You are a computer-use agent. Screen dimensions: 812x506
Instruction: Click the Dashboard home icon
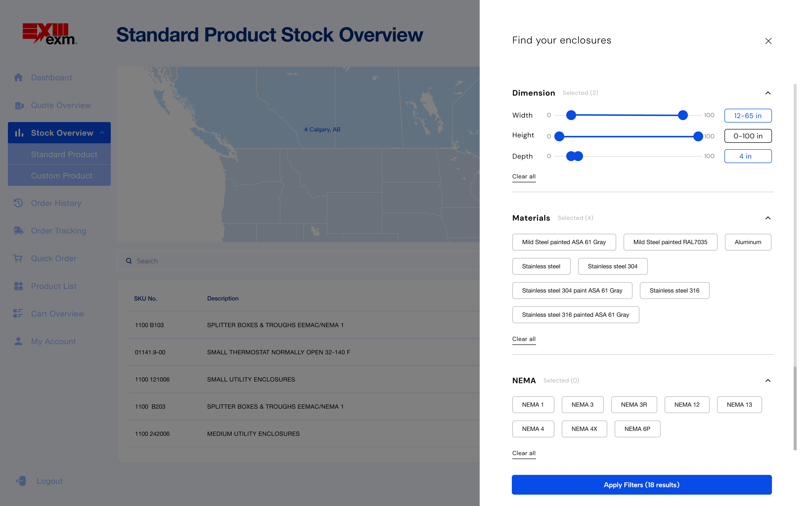click(x=18, y=78)
